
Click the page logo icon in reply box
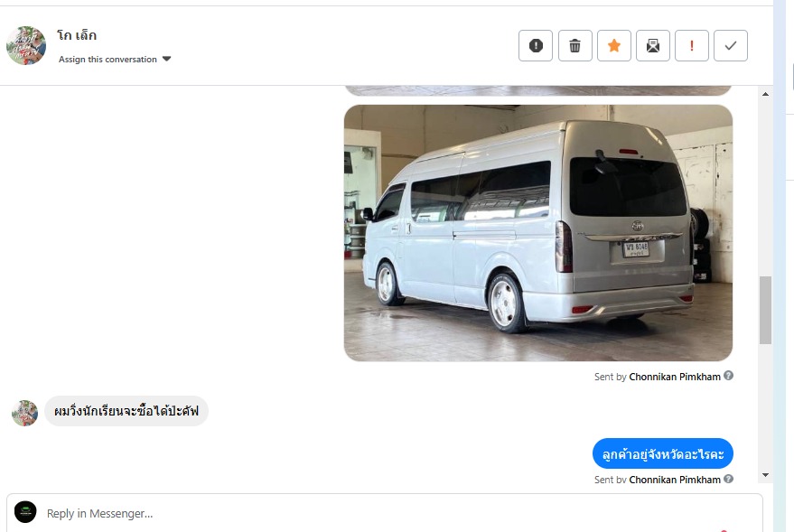(25, 512)
